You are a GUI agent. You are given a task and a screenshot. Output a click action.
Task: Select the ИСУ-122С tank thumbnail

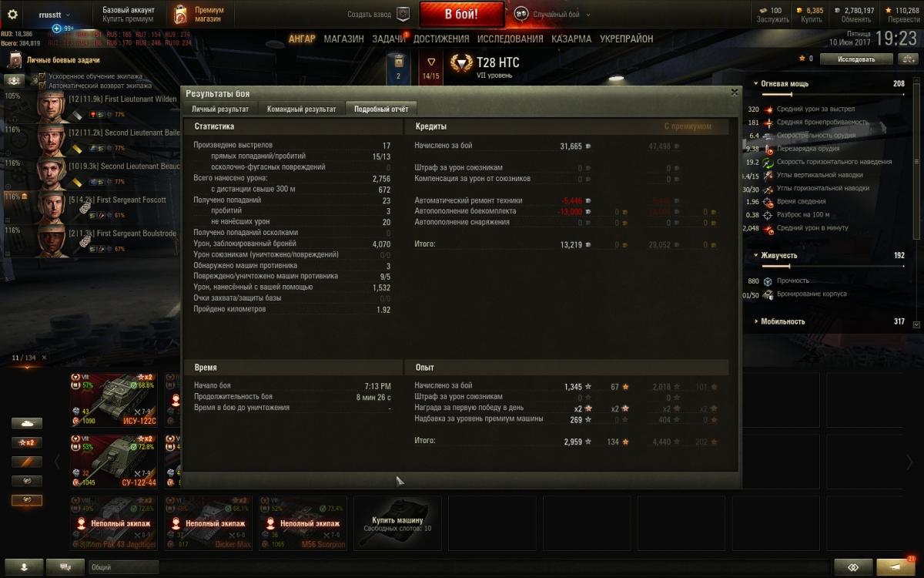pos(114,398)
